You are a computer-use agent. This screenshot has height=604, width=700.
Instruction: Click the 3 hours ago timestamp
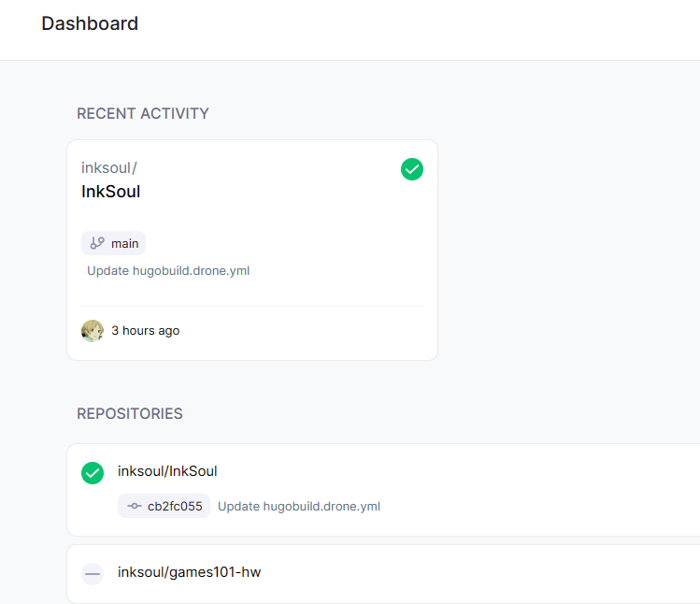pos(146,331)
